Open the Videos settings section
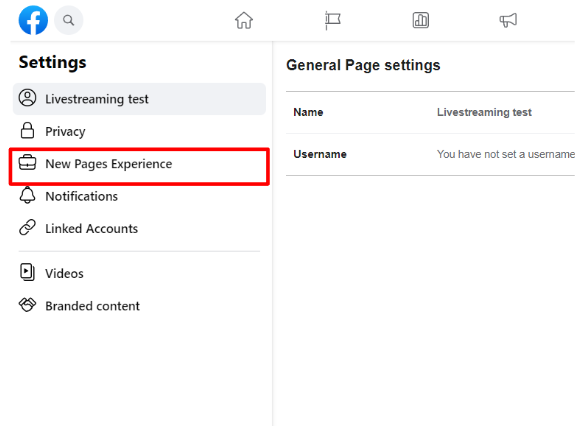This screenshot has width=575, height=426. pos(139,273)
